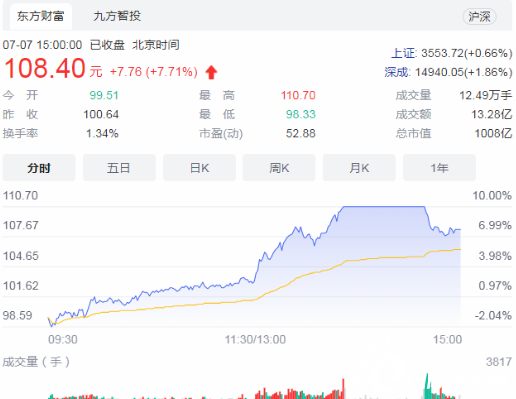Click the tall green volume bar near 15:00

[427, 386]
